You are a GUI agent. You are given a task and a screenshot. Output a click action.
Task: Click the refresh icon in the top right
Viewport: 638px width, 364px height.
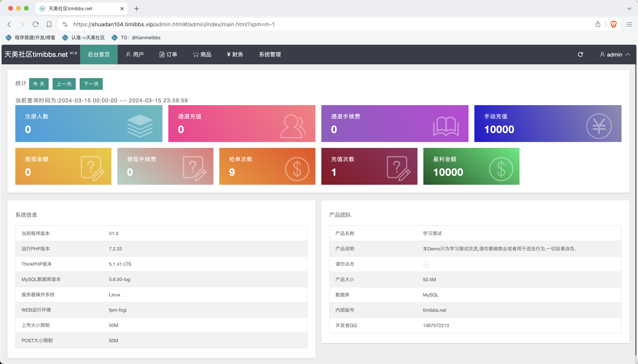click(580, 54)
